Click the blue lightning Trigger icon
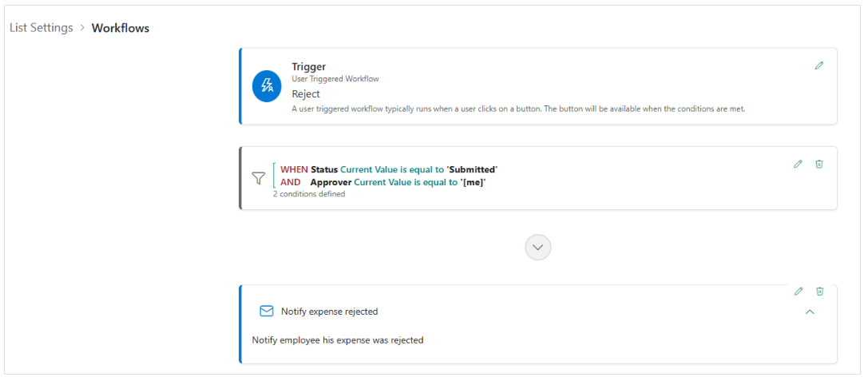The height and width of the screenshot is (377, 868). point(268,86)
